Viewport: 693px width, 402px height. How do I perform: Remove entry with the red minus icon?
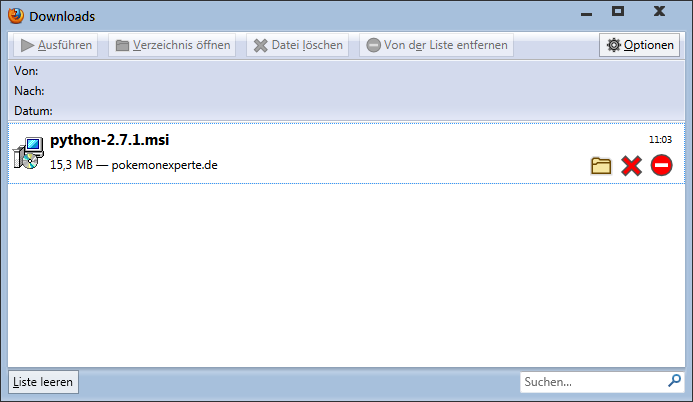(x=661, y=166)
